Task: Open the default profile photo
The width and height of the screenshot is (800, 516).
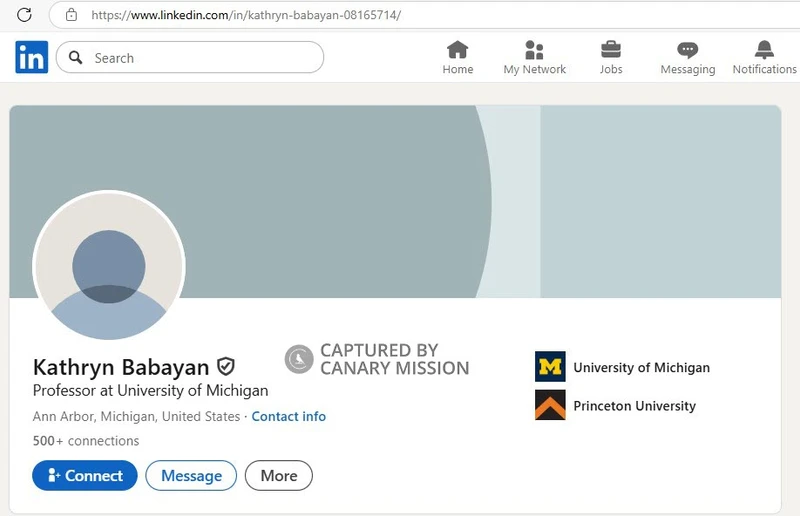Action: click(x=109, y=265)
